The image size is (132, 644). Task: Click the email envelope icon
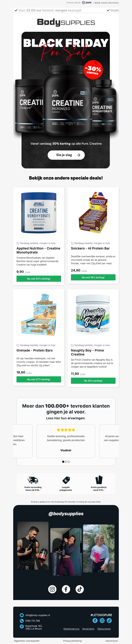pos(22,615)
